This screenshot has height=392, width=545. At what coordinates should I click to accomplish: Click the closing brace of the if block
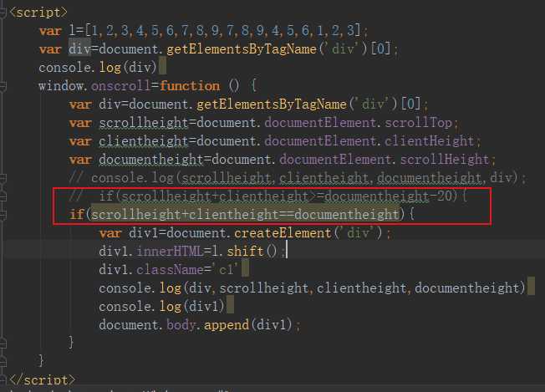[x=71, y=343]
